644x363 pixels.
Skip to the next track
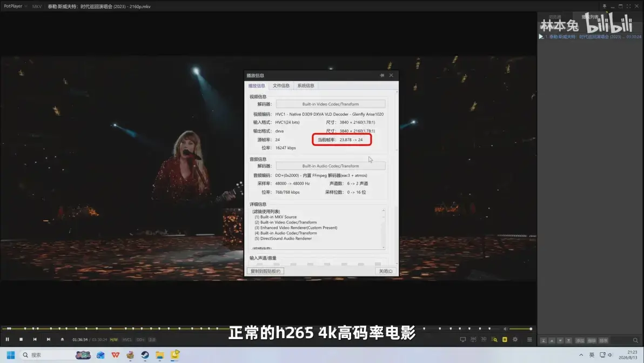coord(49,340)
